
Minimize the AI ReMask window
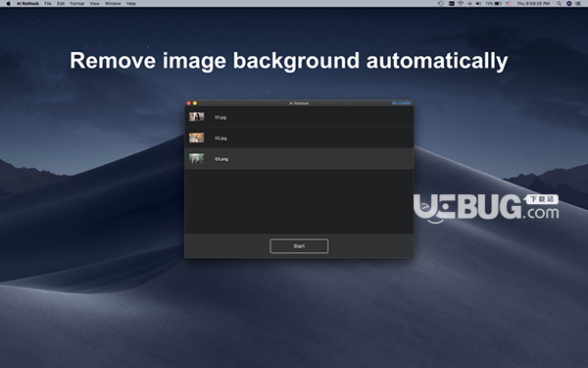click(195, 103)
